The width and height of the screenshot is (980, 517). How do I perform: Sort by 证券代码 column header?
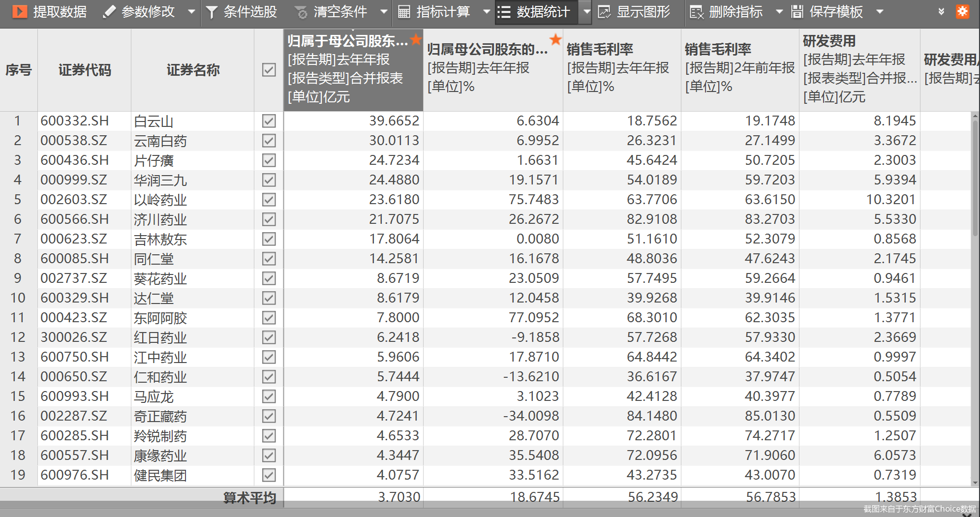point(85,70)
